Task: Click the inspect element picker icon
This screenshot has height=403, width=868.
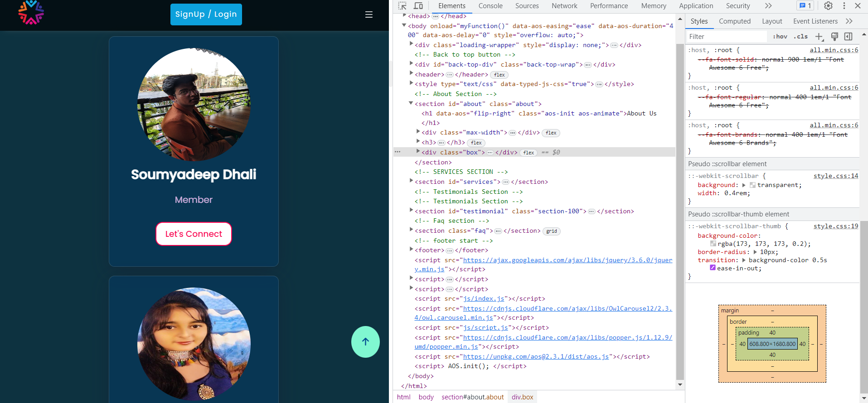Action: (402, 6)
